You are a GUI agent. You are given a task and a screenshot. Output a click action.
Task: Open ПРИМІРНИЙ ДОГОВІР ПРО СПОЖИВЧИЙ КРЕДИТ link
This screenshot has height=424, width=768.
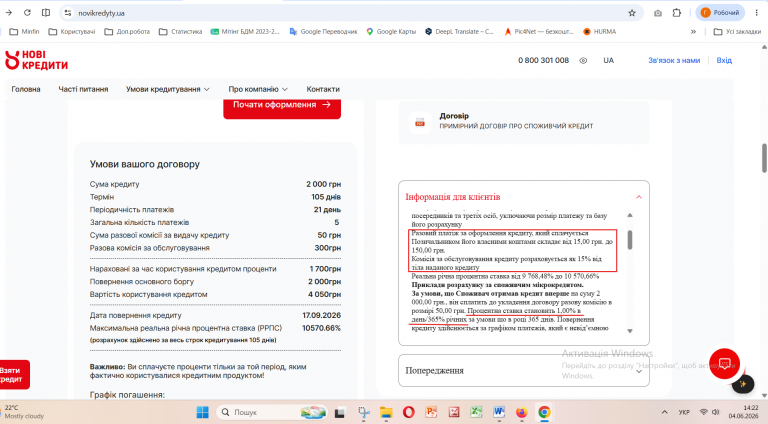pos(516,126)
